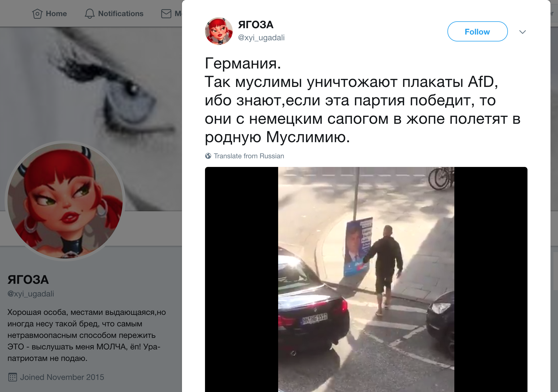The image size is (558, 392).
Task: Open Notifications via the bell icon
Action: [x=90, y=14]
